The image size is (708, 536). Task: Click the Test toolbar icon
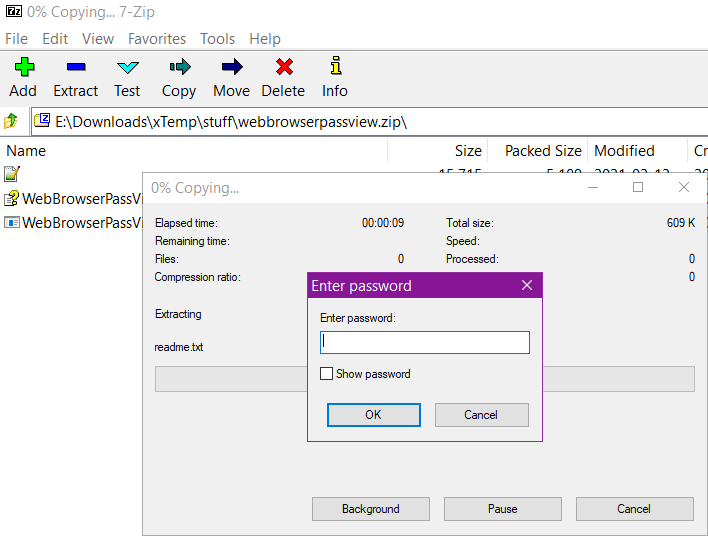pos(127,67)
